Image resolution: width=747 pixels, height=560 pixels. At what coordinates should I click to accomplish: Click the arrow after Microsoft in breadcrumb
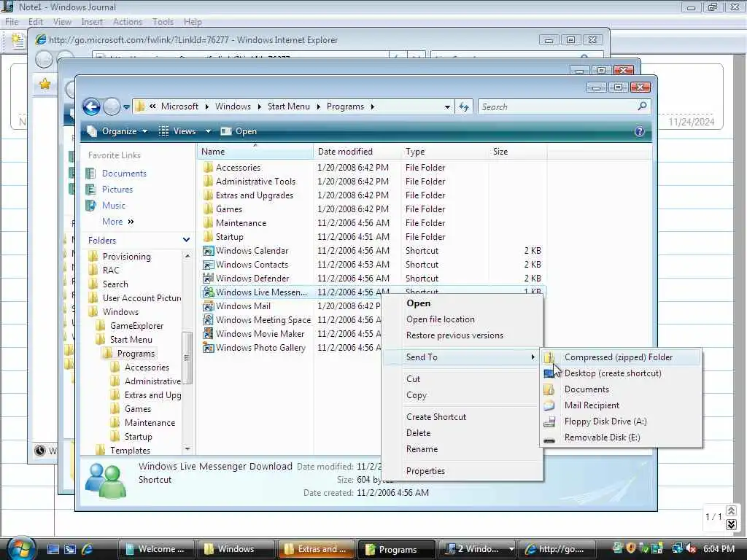coord(206,106)
